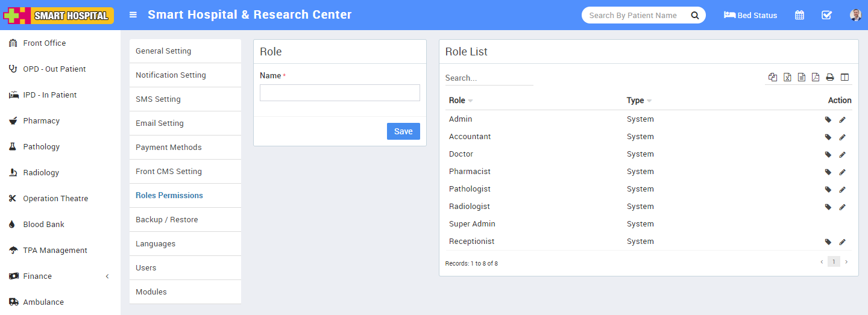The image size is (868, 315).
Task: Toggle the sidebar with hamburger menu
Action: [x=133, y=15]
